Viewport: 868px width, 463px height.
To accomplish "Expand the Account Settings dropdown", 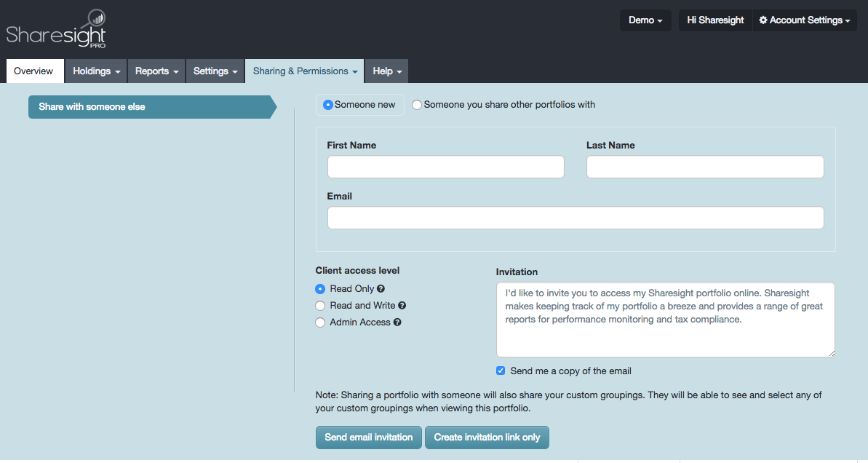I will (x=805, y=20).
